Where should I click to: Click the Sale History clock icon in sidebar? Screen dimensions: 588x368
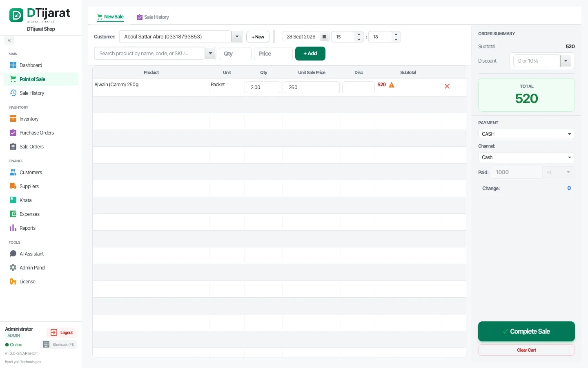click(x=13, y=93)
